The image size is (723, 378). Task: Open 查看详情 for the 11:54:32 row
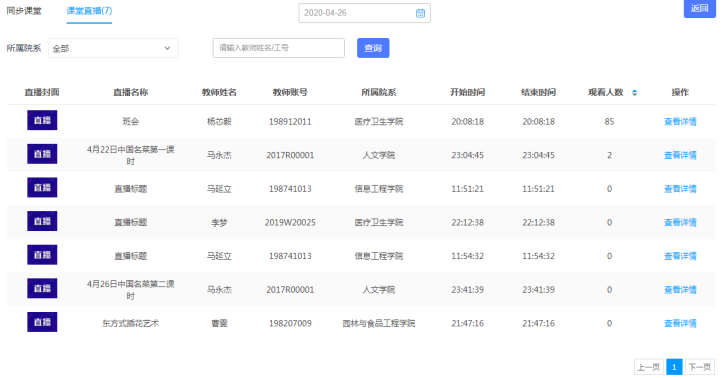point(680,256)
